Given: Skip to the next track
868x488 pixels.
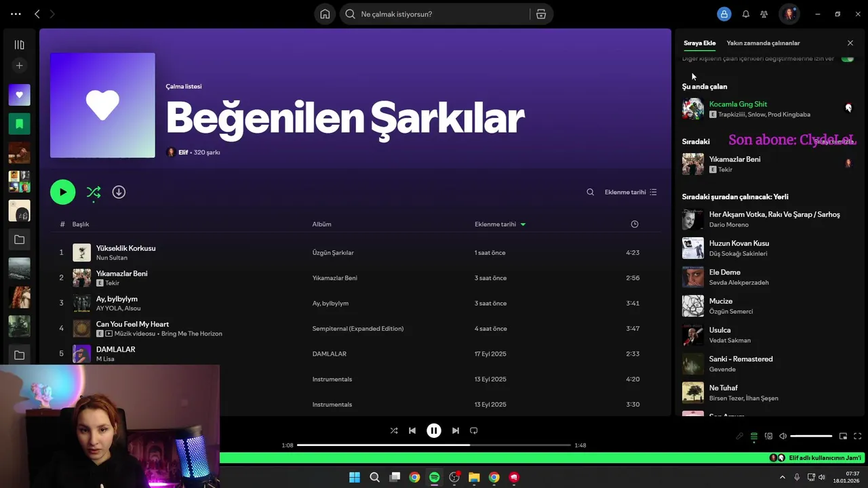Looking at the screenshot, I should pyautogui.click(x=456, y=430).
